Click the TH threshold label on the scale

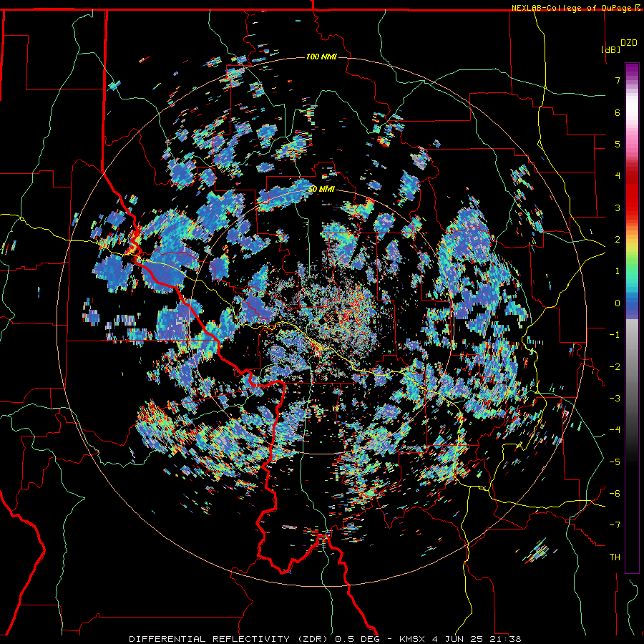(x=615, y=557)
